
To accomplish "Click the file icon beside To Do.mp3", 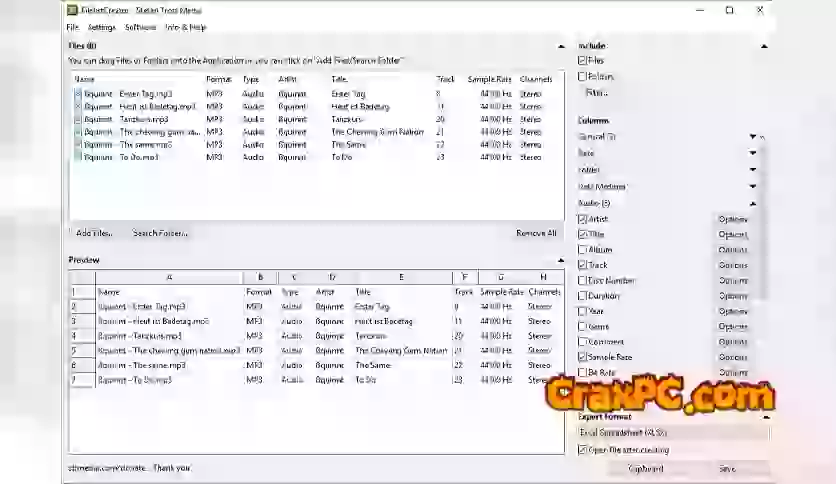I will [78, 157].
